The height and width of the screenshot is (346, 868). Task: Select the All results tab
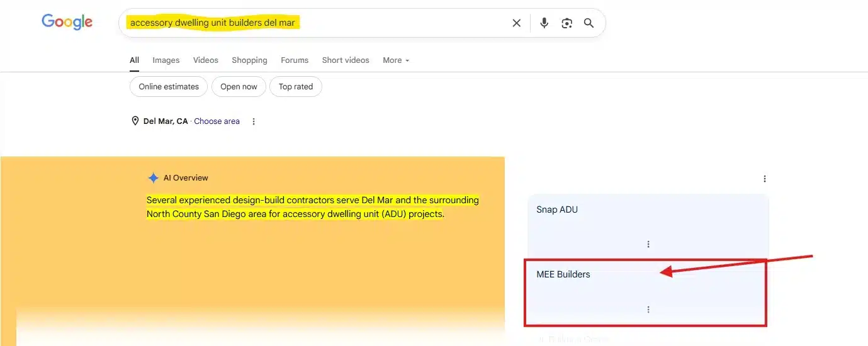point(134,60)
